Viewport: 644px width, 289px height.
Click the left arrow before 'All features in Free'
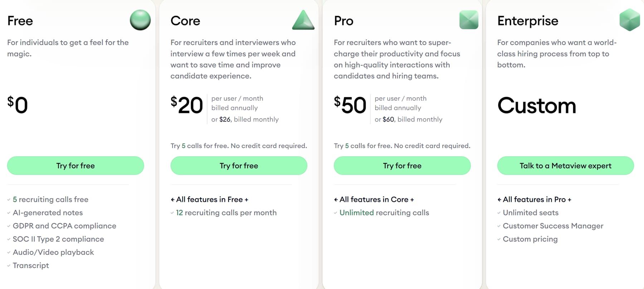pos(173,199)
